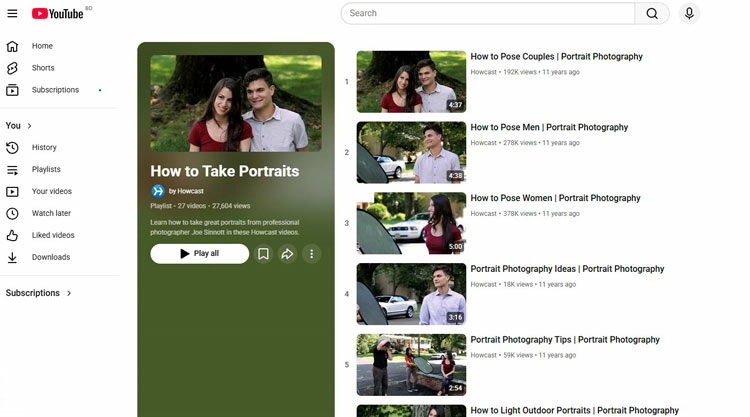Image resolution: width=750 pixels, height=417 pixels.
Task: Open 'Portrait Photography Tips' video title
Action: (x=565, y=340)
